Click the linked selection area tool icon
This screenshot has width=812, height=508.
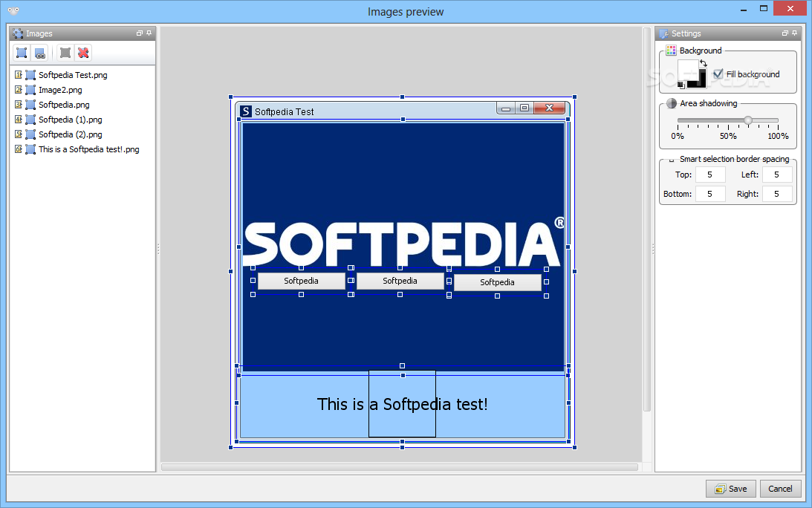[40, 53]
